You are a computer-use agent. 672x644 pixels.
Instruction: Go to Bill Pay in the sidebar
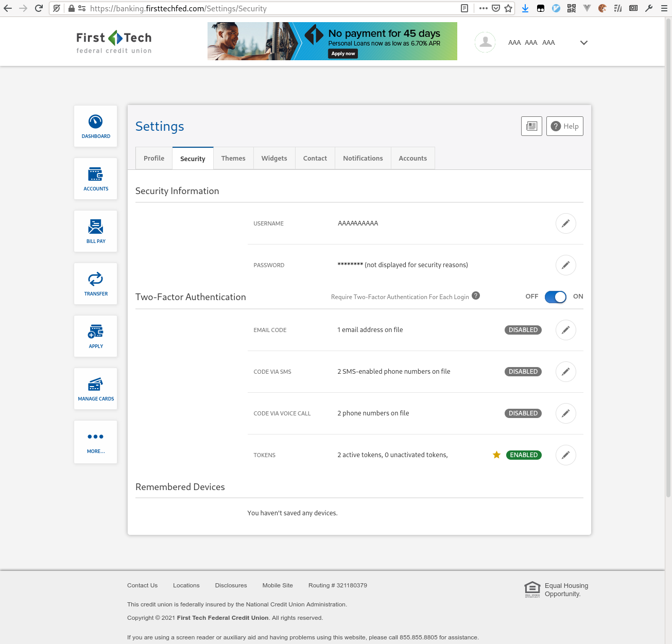pyautogui.click(x=96, y=231)
